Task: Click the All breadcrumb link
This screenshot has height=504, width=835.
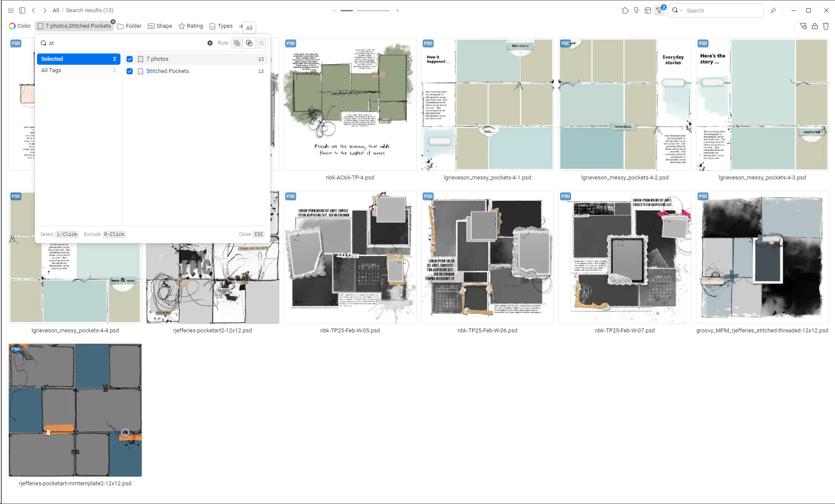Action: coord(56,10)
